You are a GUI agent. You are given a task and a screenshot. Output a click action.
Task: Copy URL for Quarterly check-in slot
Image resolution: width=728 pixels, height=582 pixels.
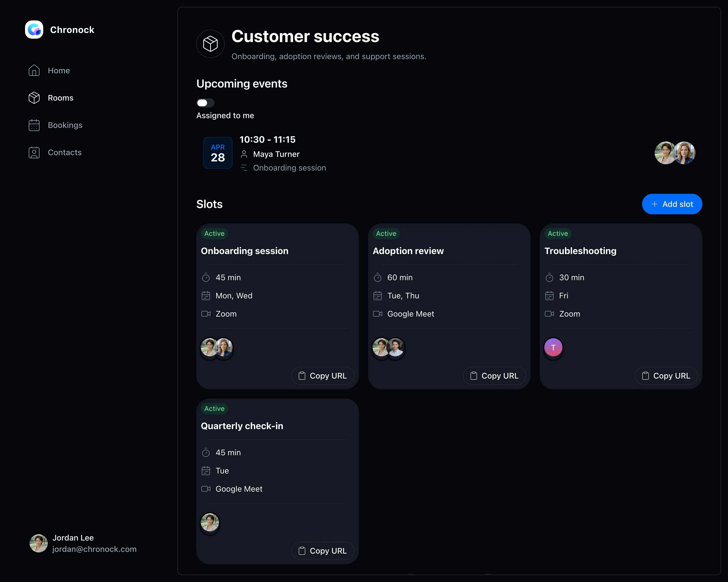pos(322,551)
